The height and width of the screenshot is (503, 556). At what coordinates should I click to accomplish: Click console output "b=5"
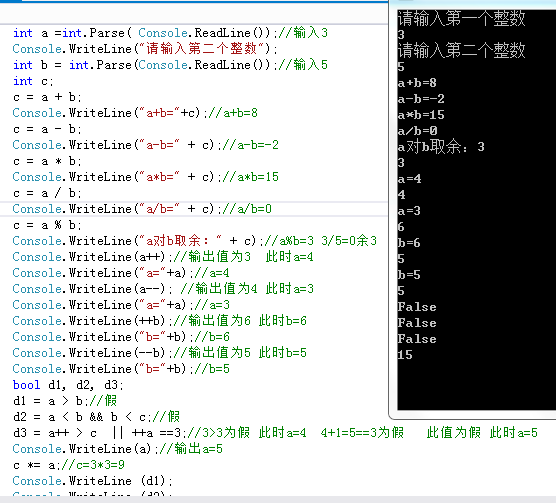click(409, 275)
